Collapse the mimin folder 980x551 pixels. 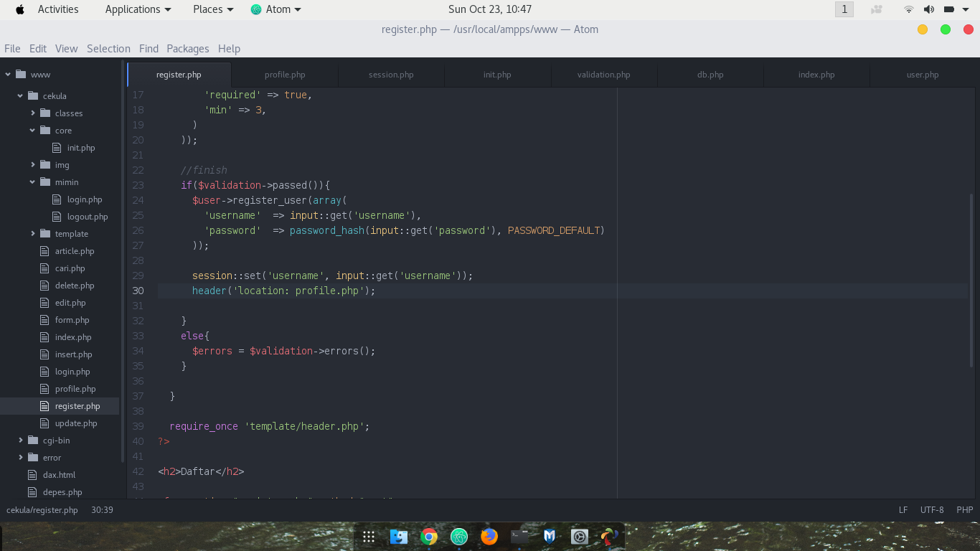tap(33, 182)
